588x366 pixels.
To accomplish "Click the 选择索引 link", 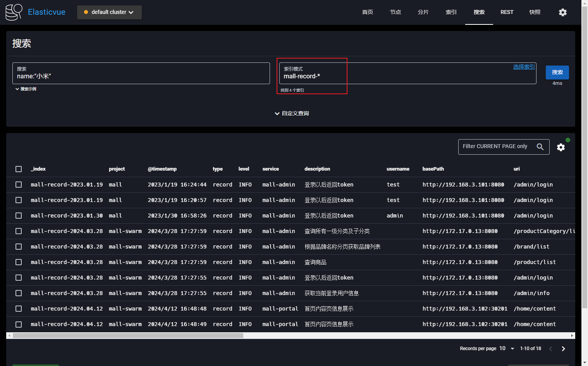I will [x=523, y=67].
